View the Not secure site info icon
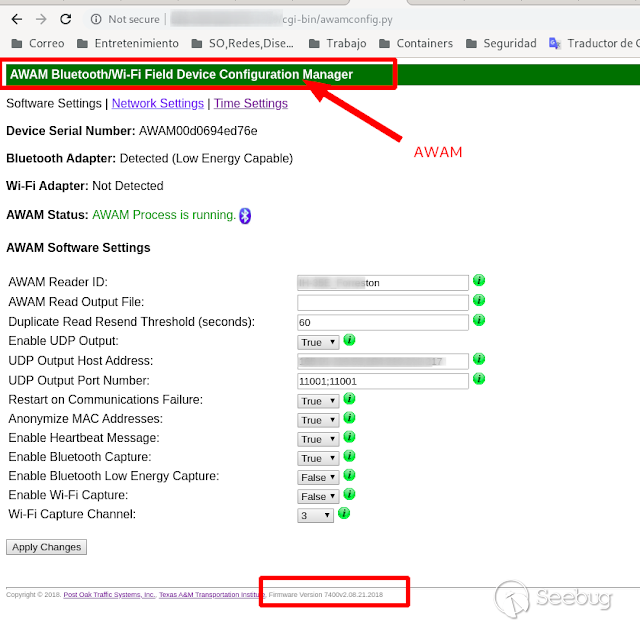 [x=96, y=19]
